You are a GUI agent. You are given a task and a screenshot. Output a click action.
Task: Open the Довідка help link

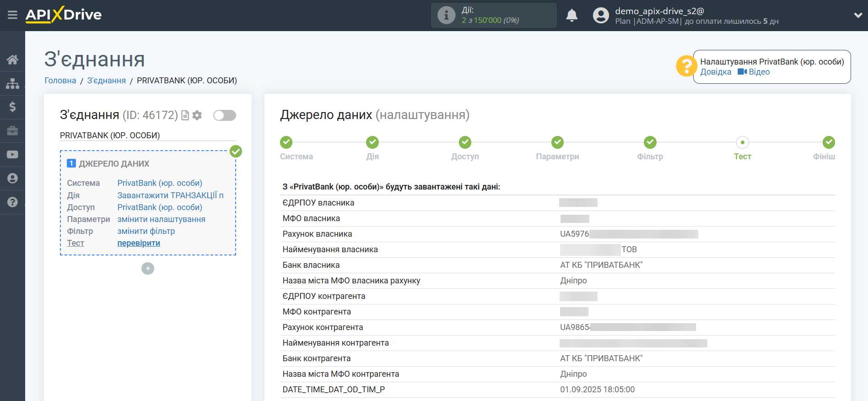coord(716,72)
